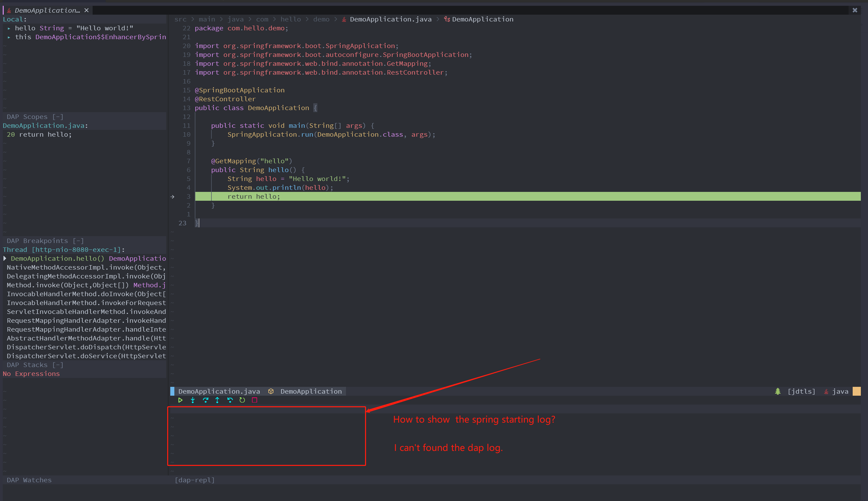Expand the DemoApplication.hello() stack frame
Image resolution: width=868 pixels, height=501 pixels.
click(5, 258)
